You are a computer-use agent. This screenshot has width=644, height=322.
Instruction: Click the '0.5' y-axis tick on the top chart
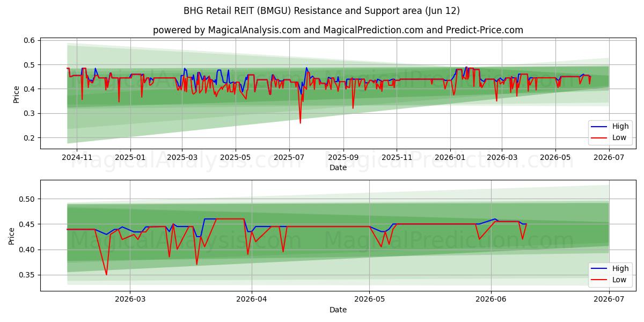30,64
